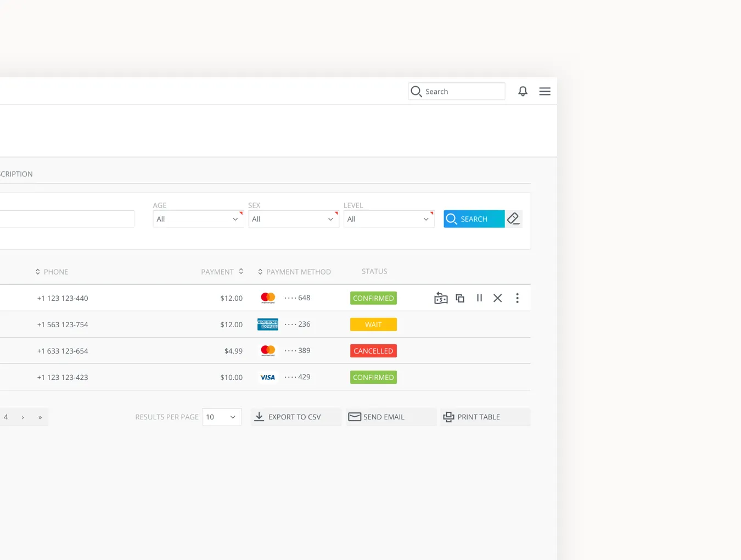
Task: Click card number ending 429
Action: 297,377
